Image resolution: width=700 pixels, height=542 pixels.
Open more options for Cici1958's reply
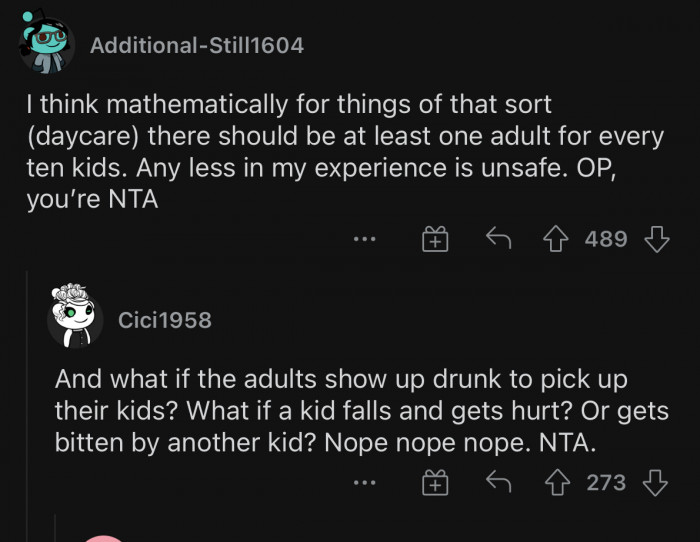tap(366, 483)
